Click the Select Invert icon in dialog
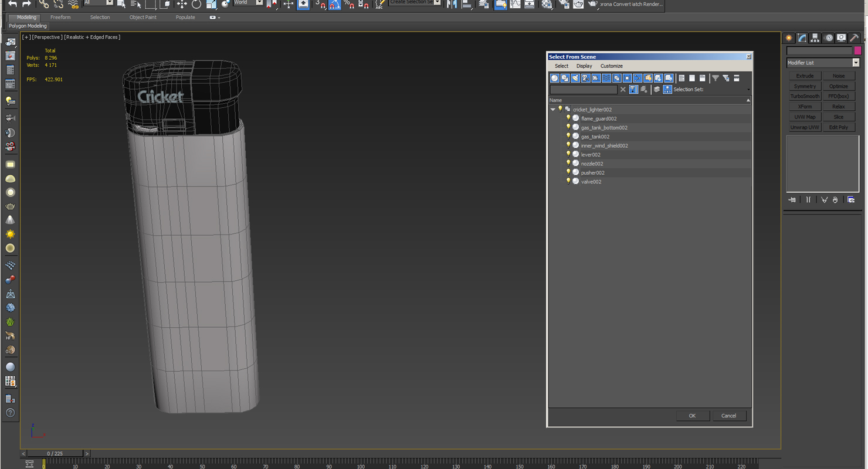 click(703, 78)
